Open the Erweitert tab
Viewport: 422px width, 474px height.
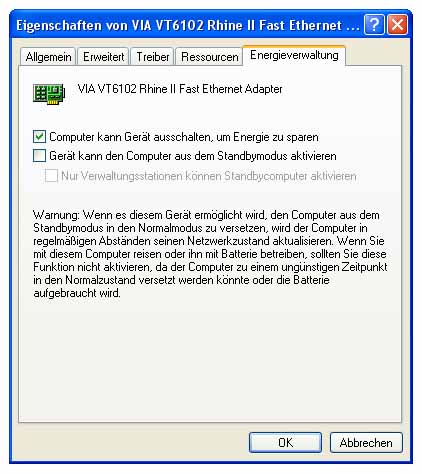pos(103,57)
